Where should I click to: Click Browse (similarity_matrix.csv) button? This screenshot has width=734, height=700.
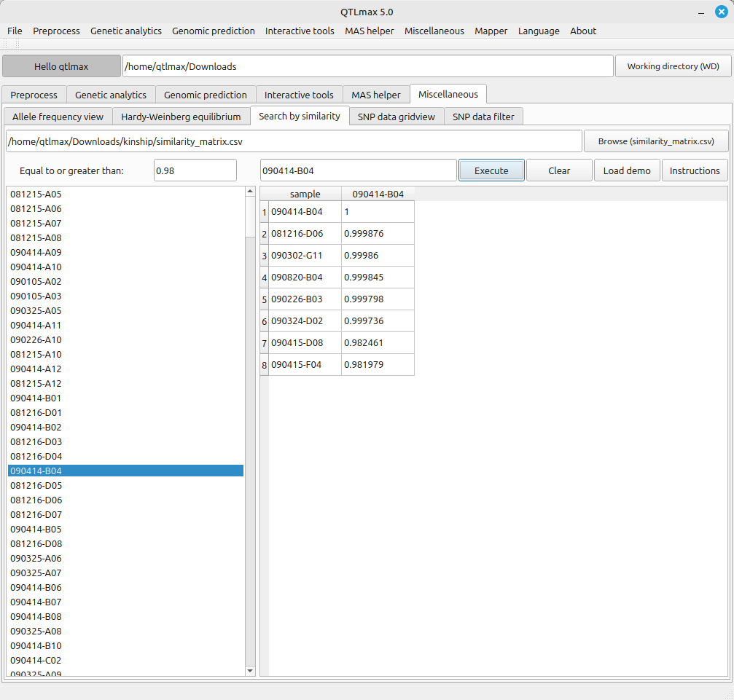point(655,141)
